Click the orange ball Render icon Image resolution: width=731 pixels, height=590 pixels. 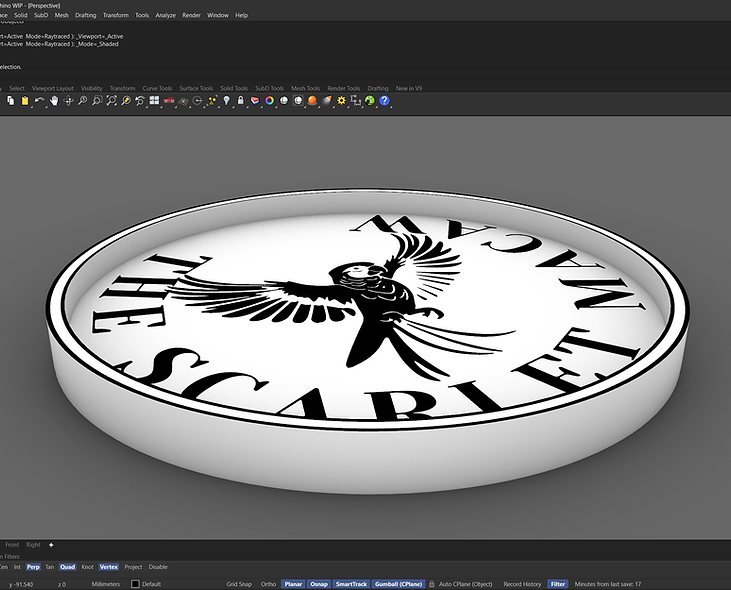312,100
